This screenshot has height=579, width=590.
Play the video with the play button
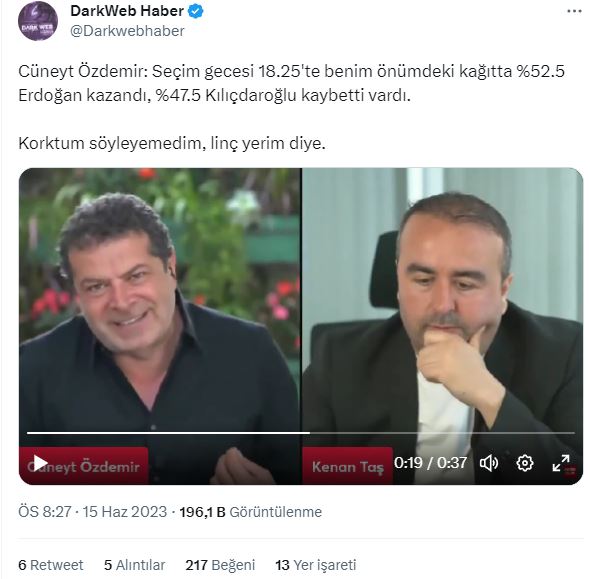coord(40,463)
